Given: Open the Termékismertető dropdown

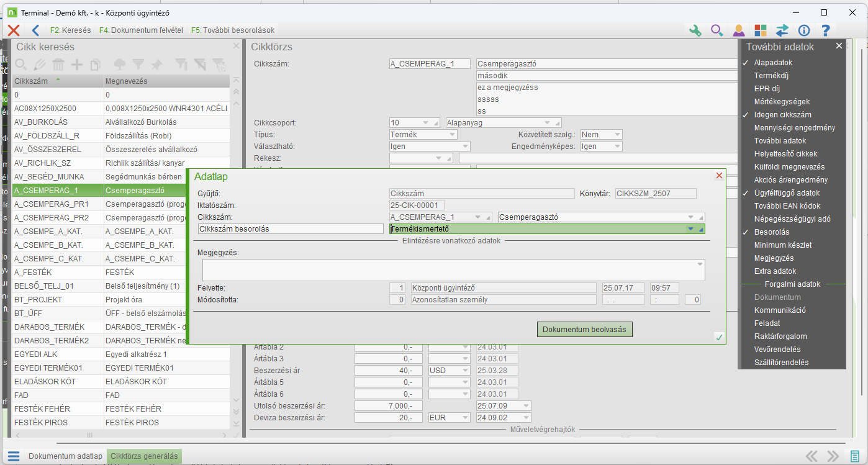Looking at the screenshot, I should pos(690,229).
